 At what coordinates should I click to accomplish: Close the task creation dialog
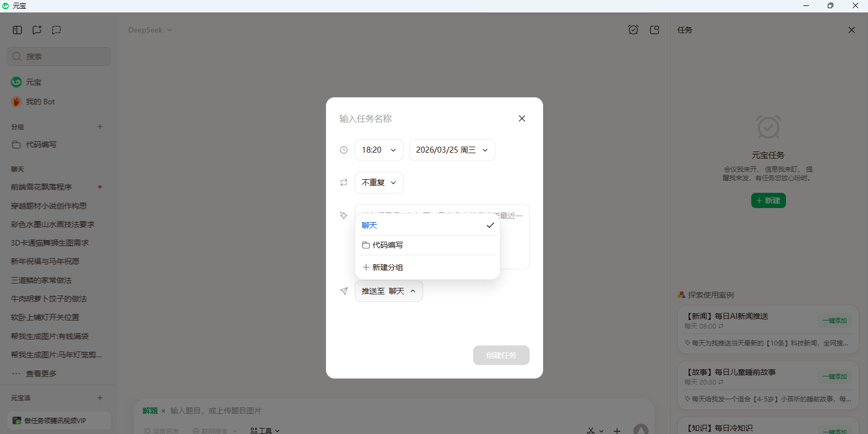[x=521, y=118]
